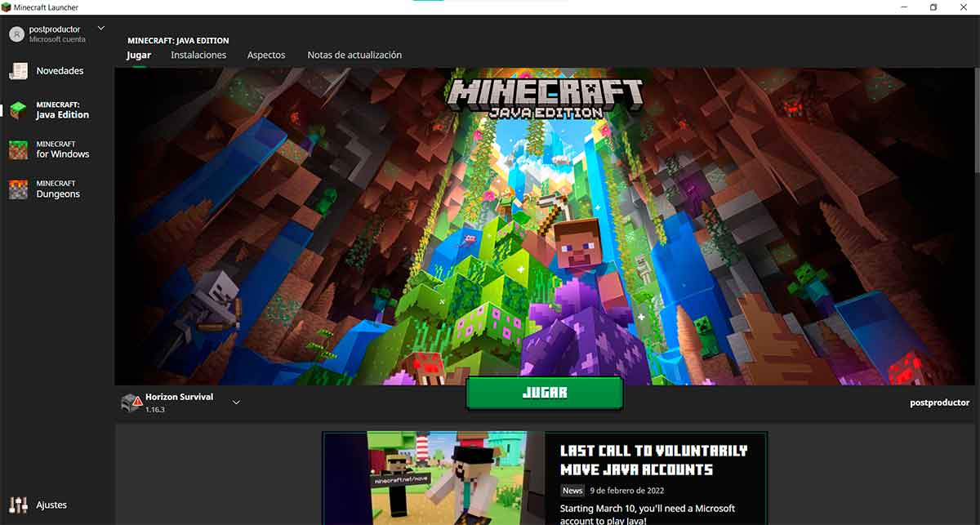The height and width of the screenshot is (525, 980).
Task: Click the Novedades newspaper icon
Action: click(18, 72)
